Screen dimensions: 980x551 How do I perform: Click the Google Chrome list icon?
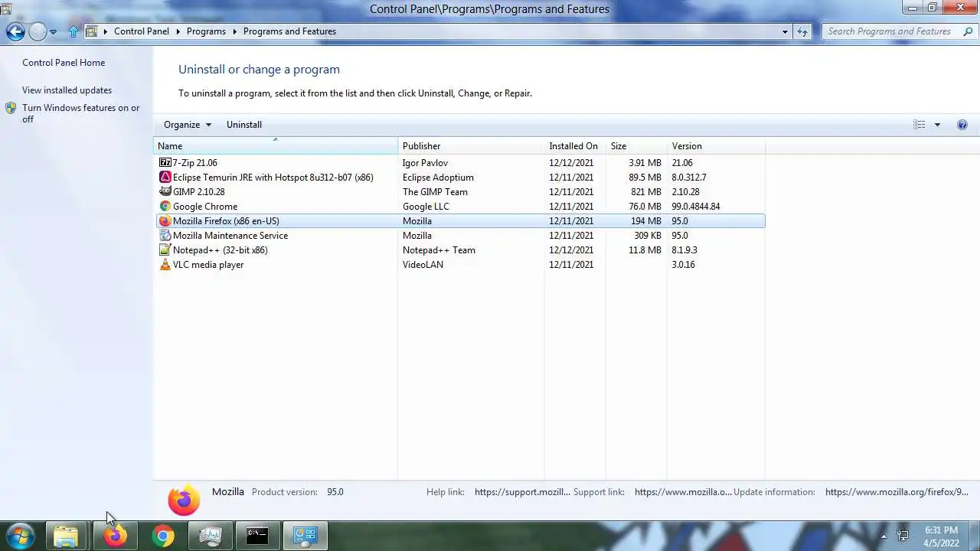click(165, 207)
